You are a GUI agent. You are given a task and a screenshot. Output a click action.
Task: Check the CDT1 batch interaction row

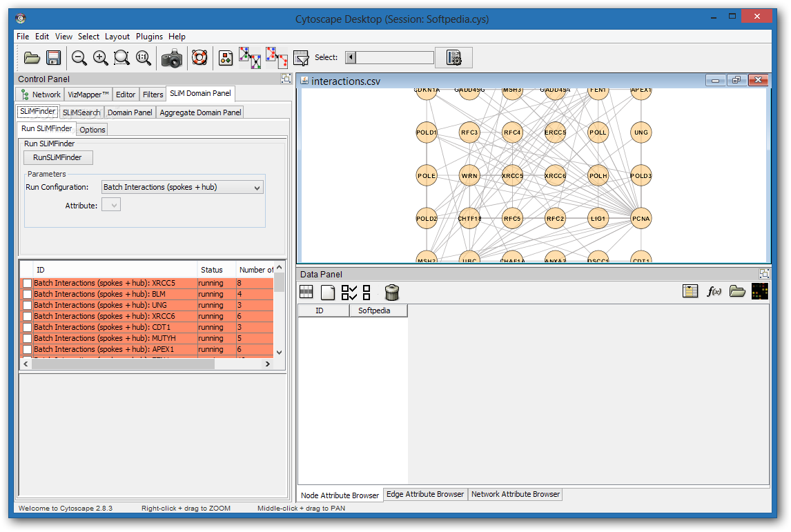pos(27,328)
